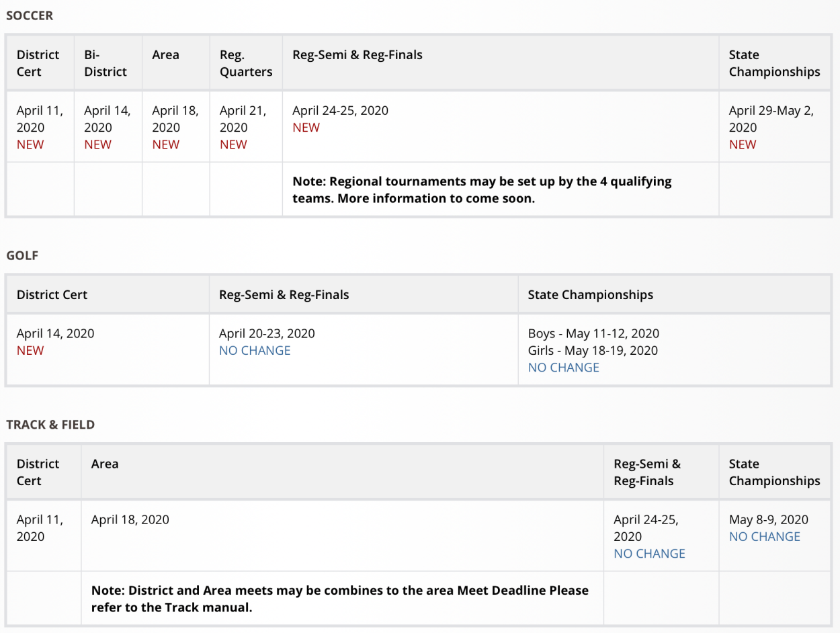The height and width of the screenshot is (633, 840).
Task: Select the Reg. Quarters column header
Action: (x=246, y=63)
